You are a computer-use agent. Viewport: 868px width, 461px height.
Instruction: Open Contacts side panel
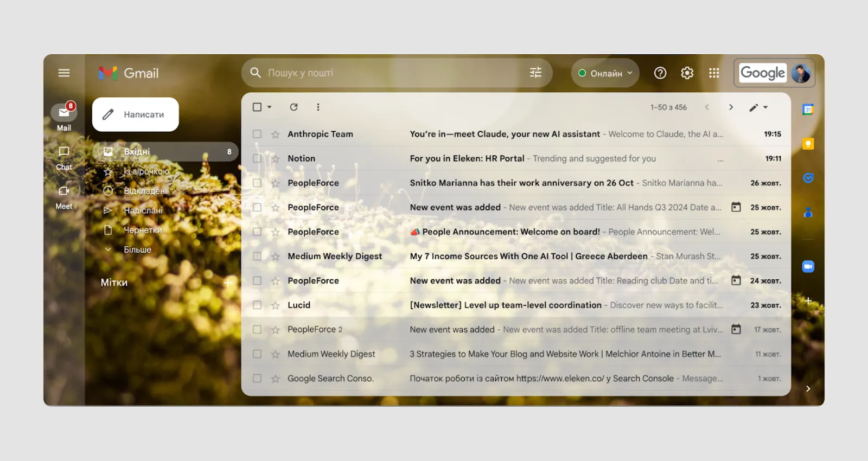coord(808,212)
